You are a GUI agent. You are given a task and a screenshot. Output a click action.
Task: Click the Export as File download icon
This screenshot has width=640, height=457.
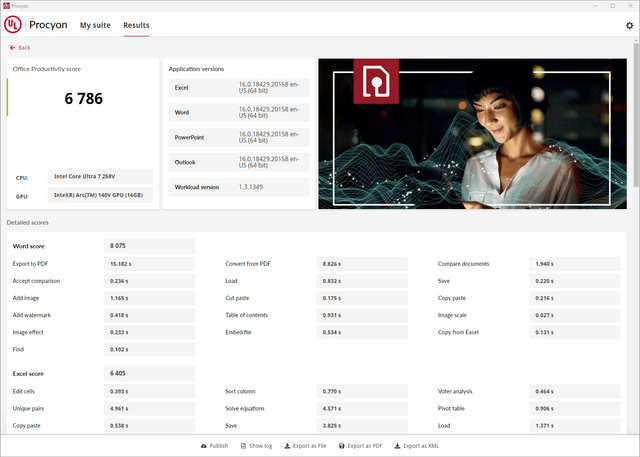tap(287, 446)
